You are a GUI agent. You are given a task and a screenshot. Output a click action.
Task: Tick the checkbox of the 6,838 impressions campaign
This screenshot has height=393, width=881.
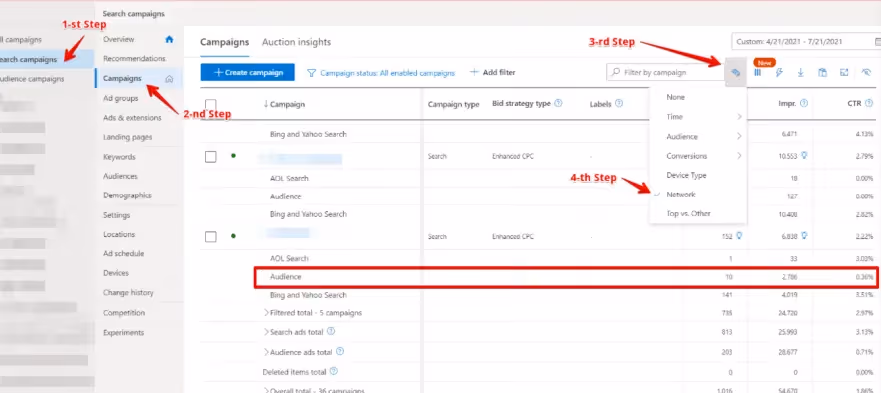[211, 237]
